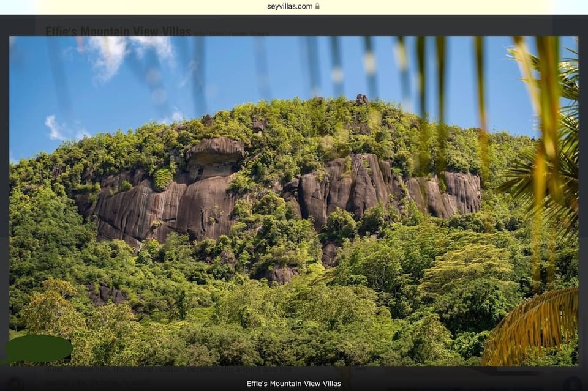
Task: Click the dimmed paragraph text behind the caption bar
Action: [165, 371]
